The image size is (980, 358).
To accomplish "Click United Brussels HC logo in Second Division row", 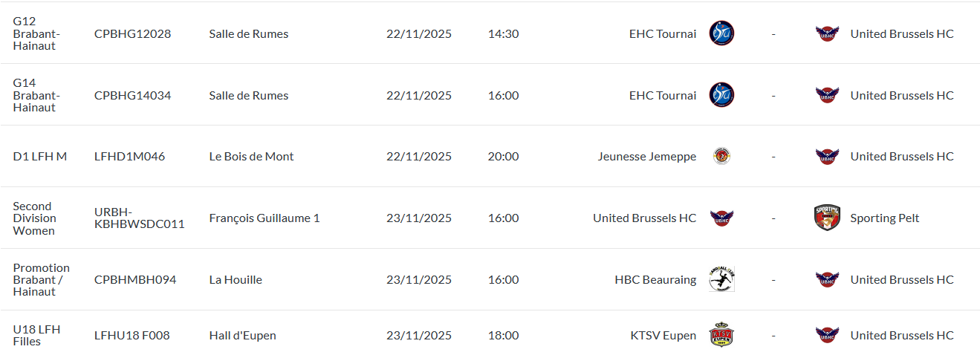I will [721, 218].
